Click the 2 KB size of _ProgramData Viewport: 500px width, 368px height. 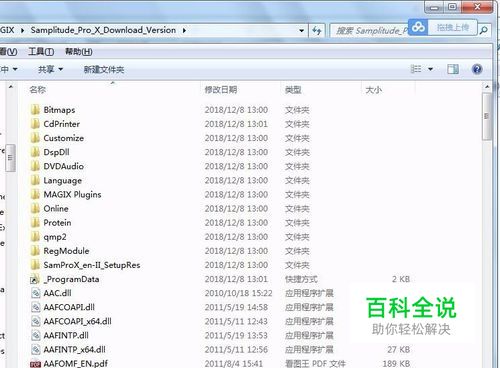tap(401, 279)
